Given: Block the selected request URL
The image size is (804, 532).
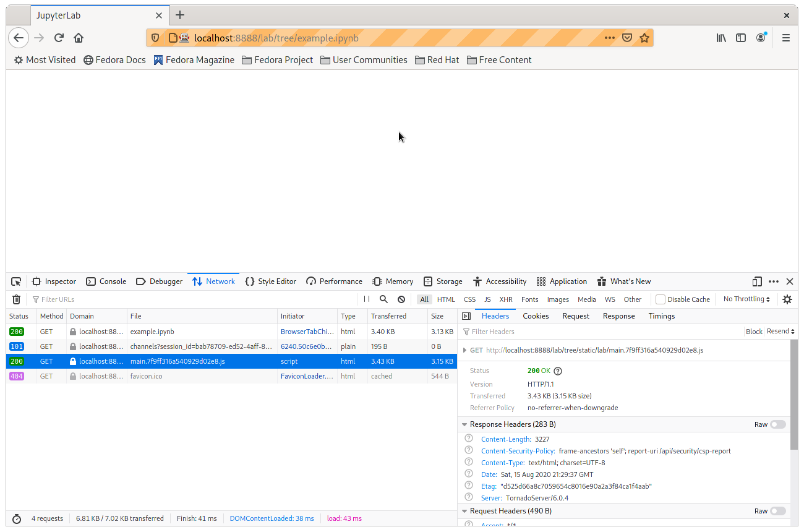Looking at the screenshot, I should pos(754,331).
